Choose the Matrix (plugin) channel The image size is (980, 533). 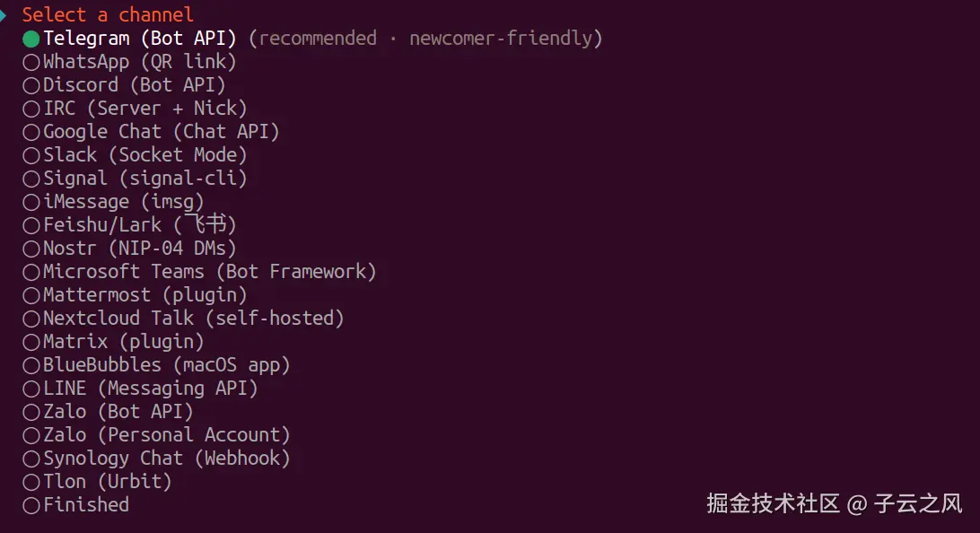(117, 341)
